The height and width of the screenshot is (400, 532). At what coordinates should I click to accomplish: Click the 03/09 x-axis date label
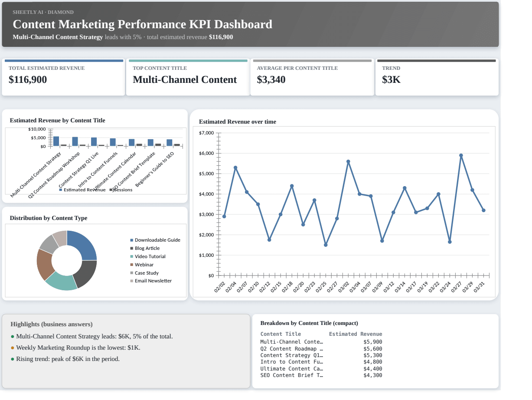(379, 287)
